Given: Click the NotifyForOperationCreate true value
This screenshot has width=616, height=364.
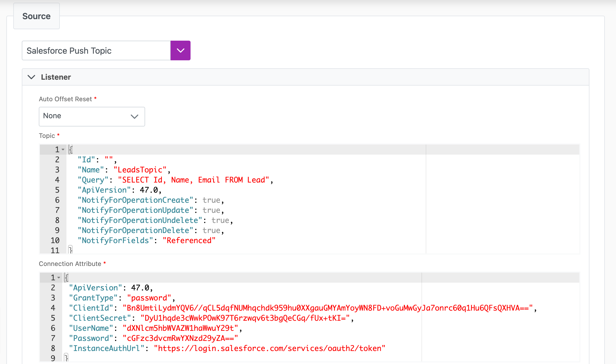Looking at the screenshot, I should 212,200.
